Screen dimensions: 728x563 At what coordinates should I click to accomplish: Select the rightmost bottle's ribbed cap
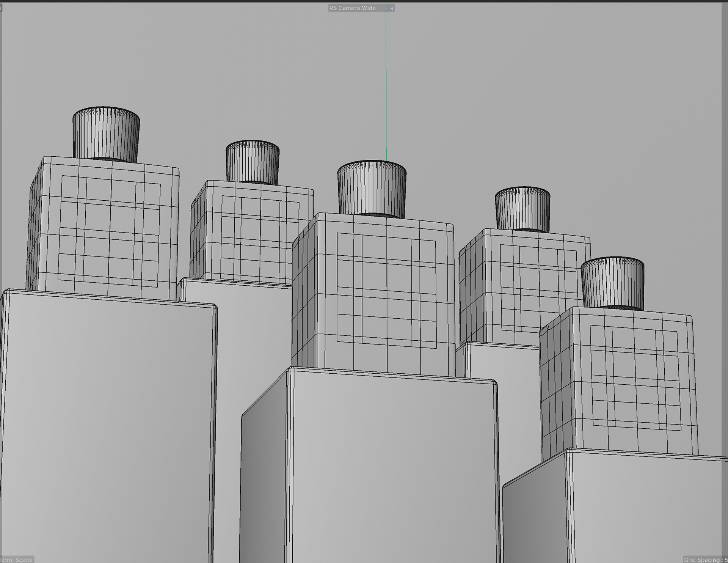[612, 283]
